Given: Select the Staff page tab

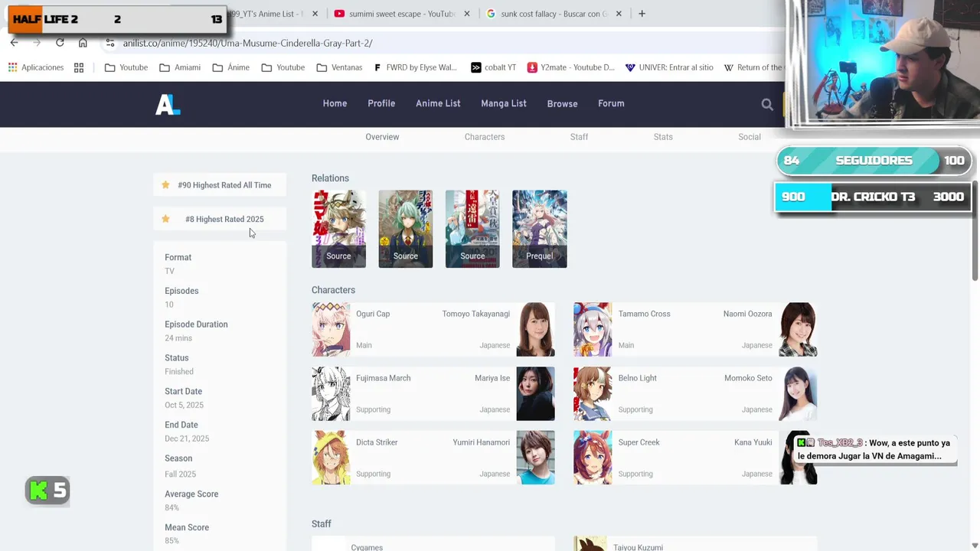Looking at the screenshot, I should pos(579,137).
